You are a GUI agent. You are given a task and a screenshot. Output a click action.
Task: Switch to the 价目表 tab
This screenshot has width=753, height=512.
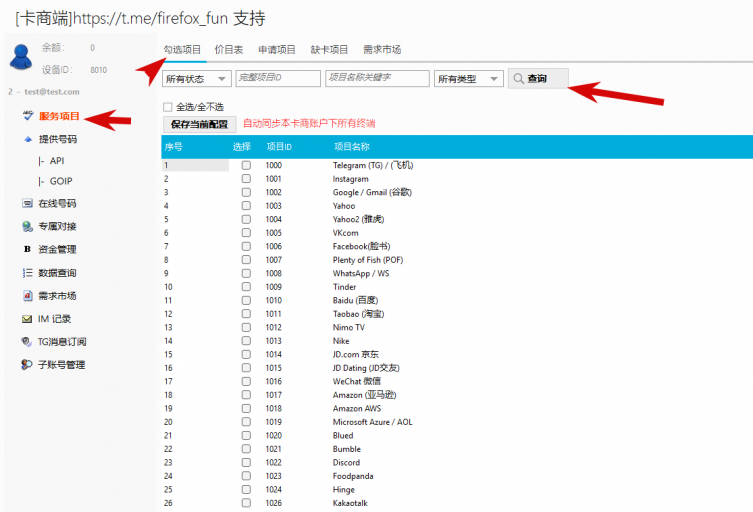(229, 49)
